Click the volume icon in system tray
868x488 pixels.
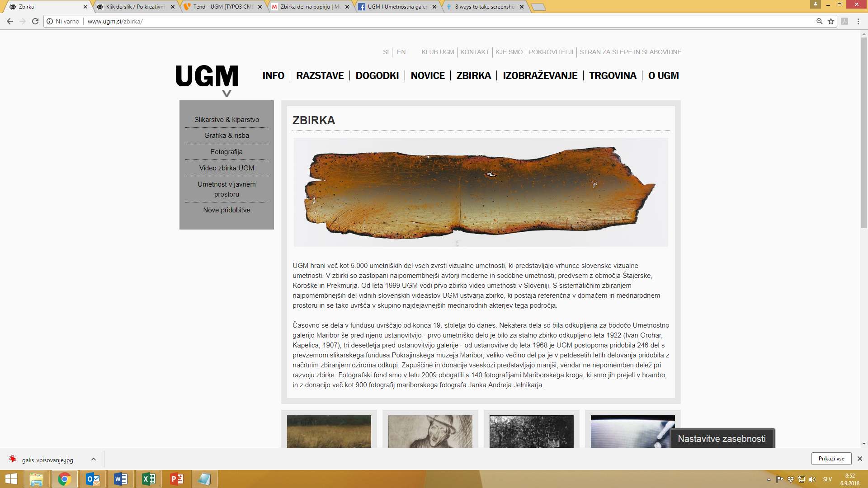812,479
